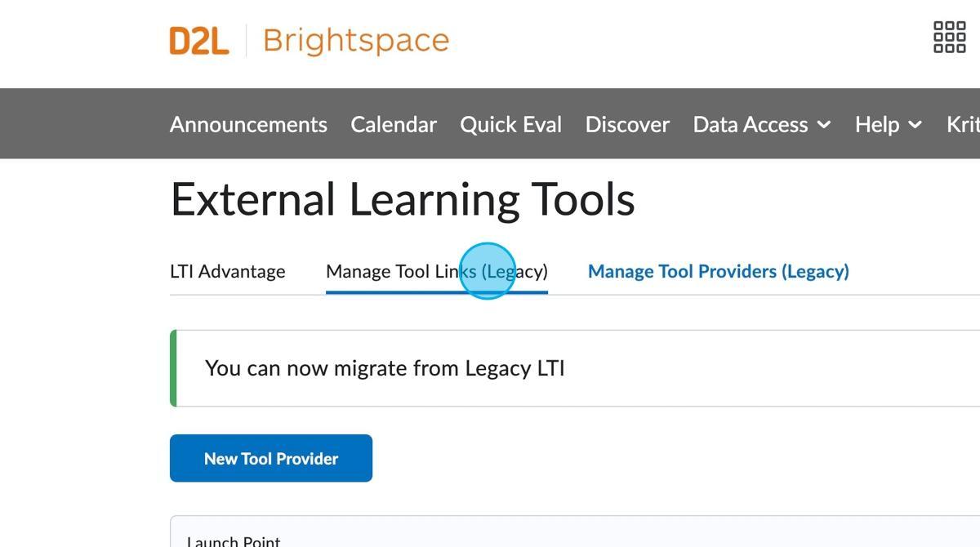980x547 pixels.
Task: Open the Discover page
Action: (627, 125)
